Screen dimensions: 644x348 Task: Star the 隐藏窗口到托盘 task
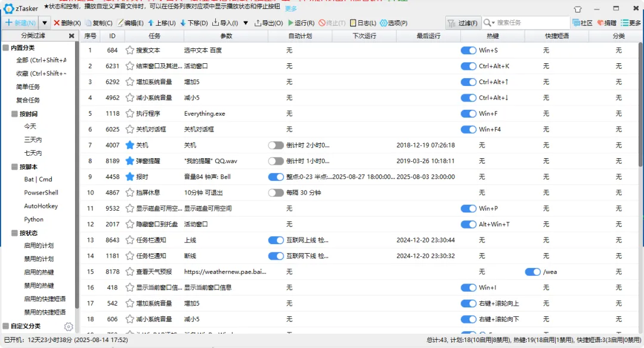[x=130, y=224]
